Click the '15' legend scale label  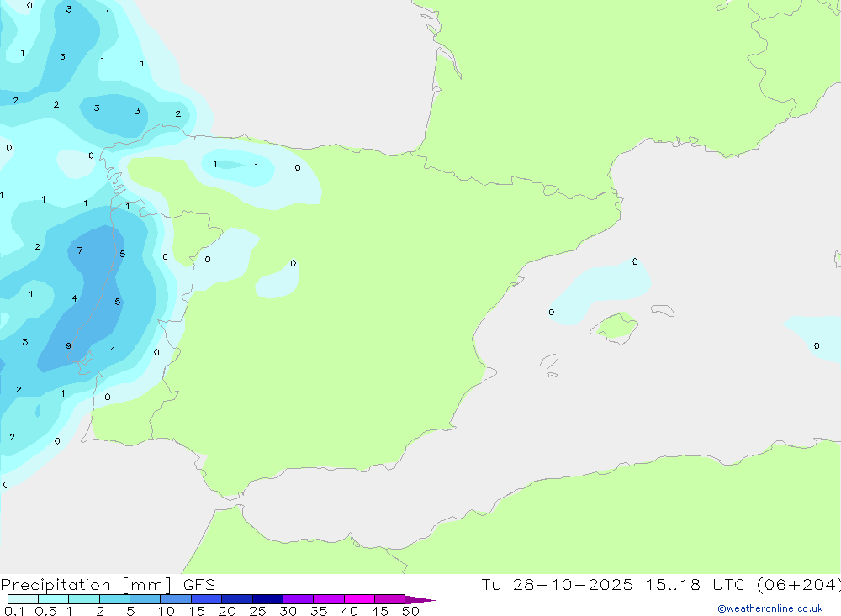pyautogui.click(x=197, y=611)
